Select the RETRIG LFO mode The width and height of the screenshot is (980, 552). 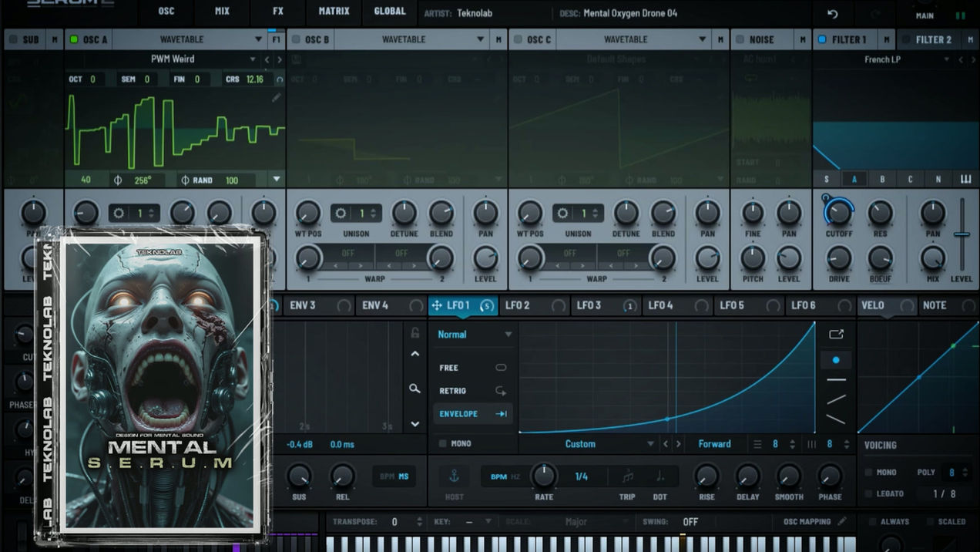click(473, 391)
